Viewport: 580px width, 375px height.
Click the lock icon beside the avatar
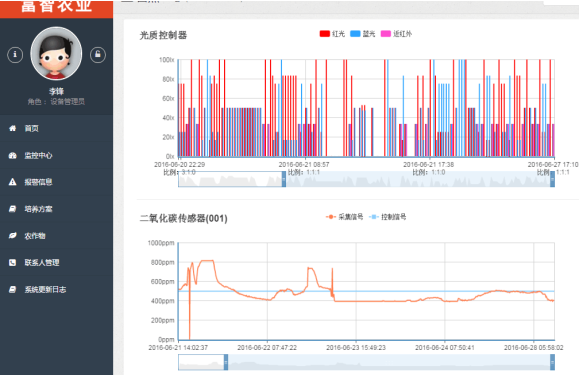pyautogui.click(x=98, y=55)
